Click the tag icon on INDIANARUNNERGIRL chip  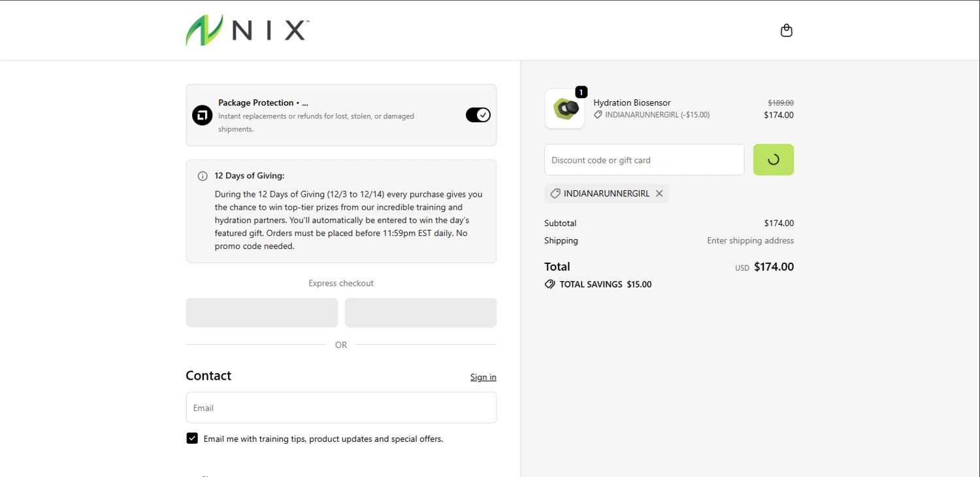tap(555, 193)
